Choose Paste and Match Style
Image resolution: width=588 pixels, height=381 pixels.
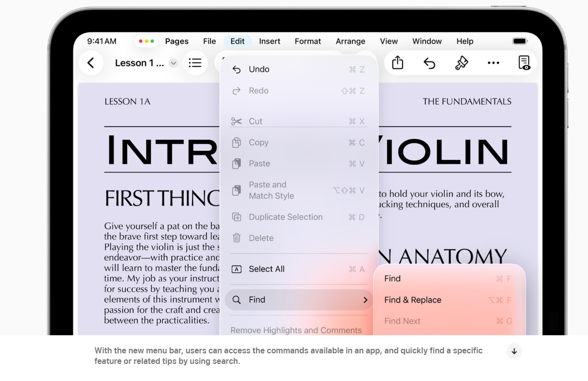coord(299,190)
